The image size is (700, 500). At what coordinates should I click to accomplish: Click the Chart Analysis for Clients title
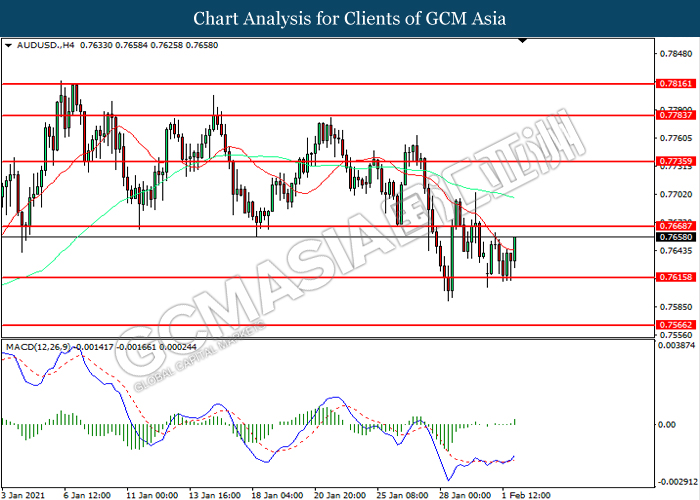350,19
